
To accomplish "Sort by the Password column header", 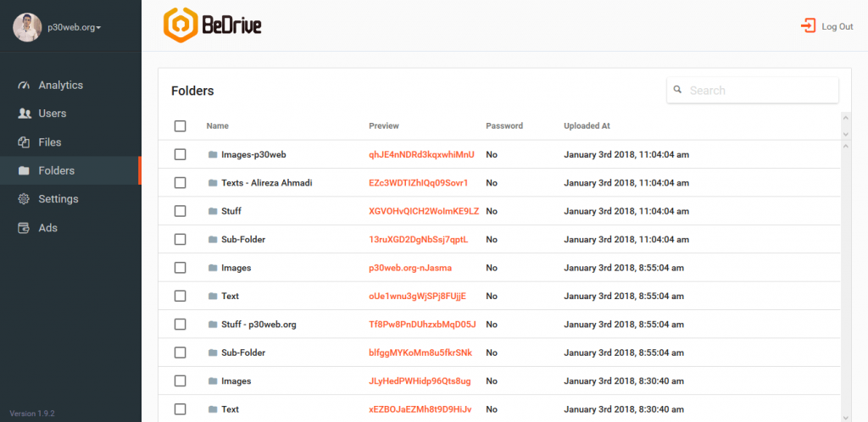I will tap(504, 126).
